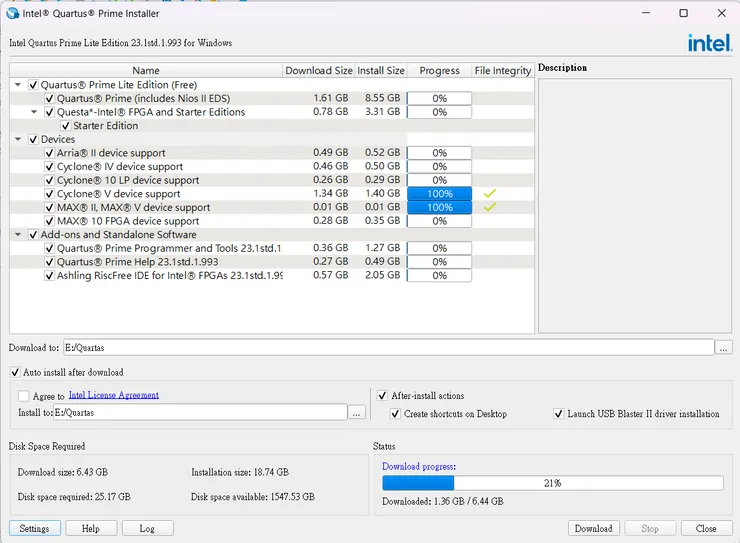
Task: Select the MAX 10 FPGA device support row text
Action: click(x=128, y=221)
